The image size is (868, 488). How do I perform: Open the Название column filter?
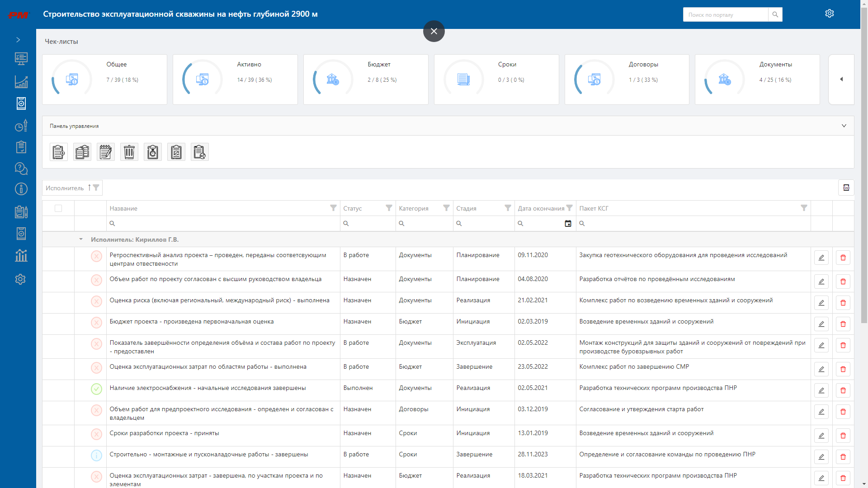333,208
